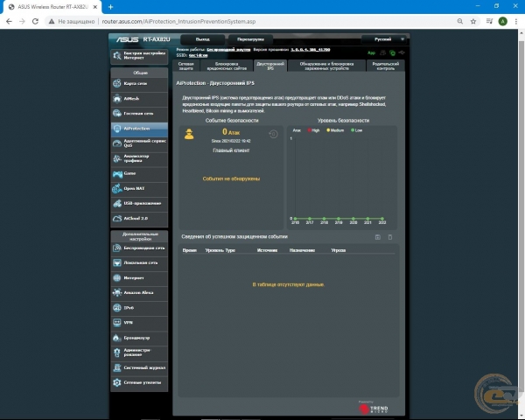Open Firewall (Брандмауэр) settings
The image size is (525, 420).
[139, 338]
